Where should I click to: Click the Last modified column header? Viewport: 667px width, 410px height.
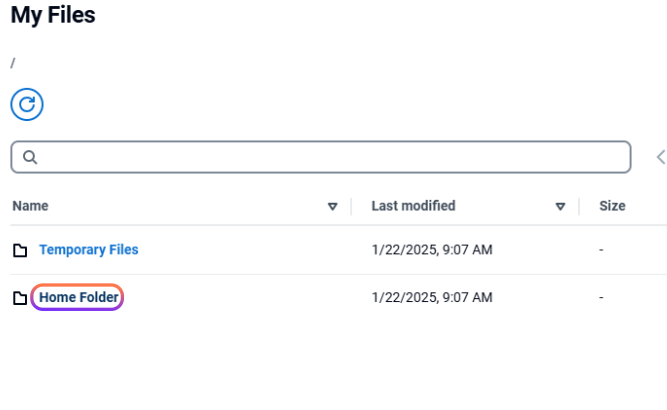click(413, 206)
